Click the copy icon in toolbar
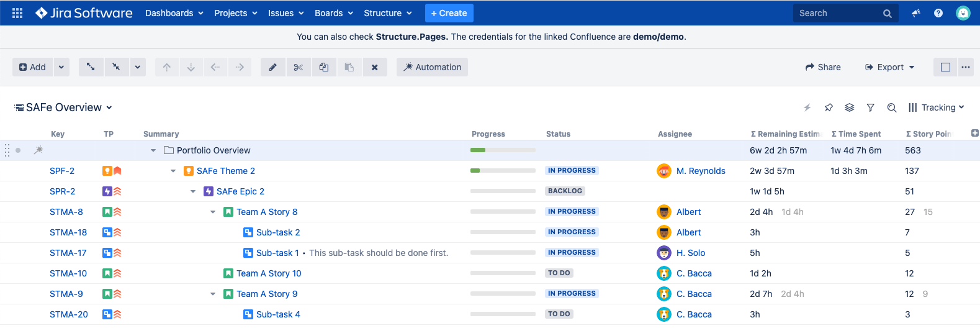The width and height of the screenshot is (980, 328). (323, 67)
